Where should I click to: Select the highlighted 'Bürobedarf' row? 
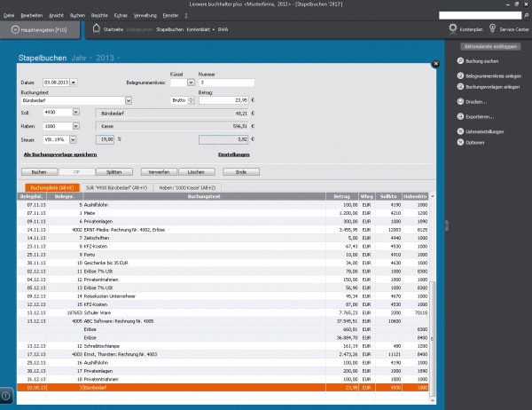pyautogui.click(x=223, y=388)
